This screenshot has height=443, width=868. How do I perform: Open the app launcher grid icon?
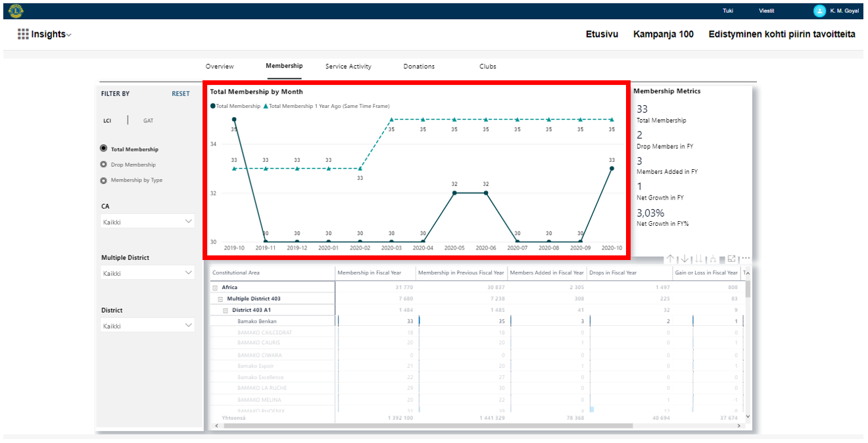click(x=23, y=34)
